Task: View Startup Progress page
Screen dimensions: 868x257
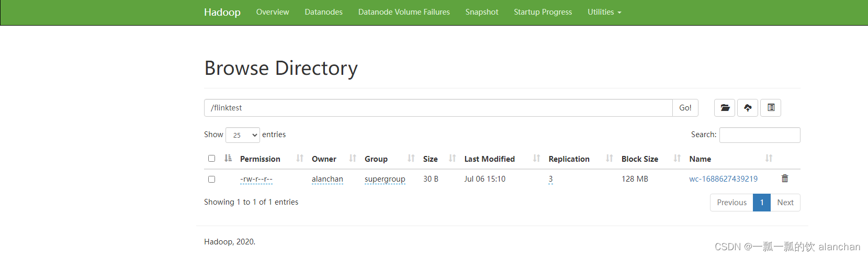Action: tap(543, 12)
